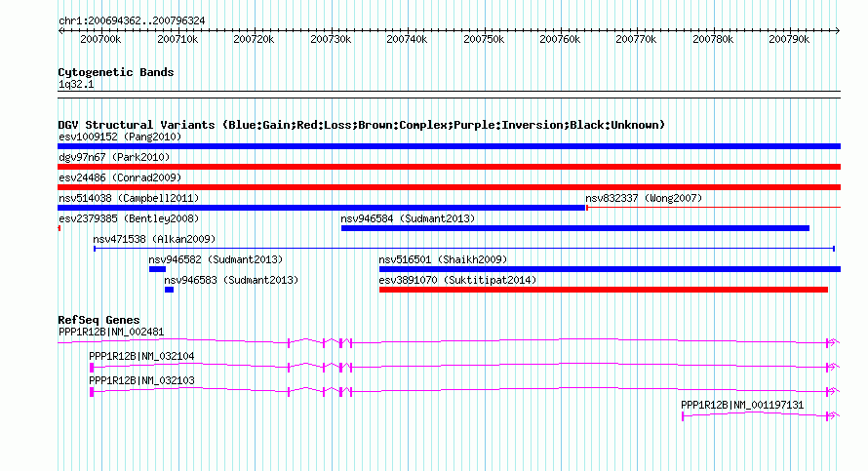Click the nsv516501 (Shaikh2009) blue bar
The height and width of the screenshot is (471, 868).
610,269
